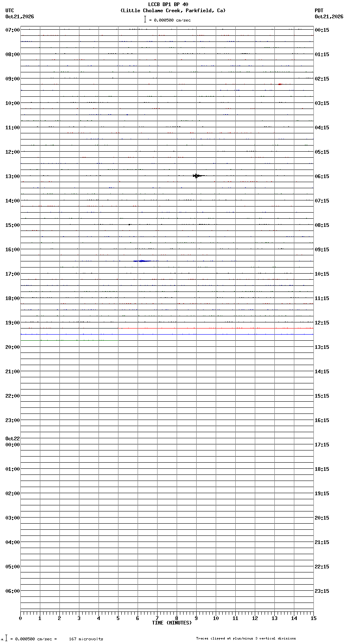
Task: Click the '167 microvolts' footer text
Action: pos(86,639)
